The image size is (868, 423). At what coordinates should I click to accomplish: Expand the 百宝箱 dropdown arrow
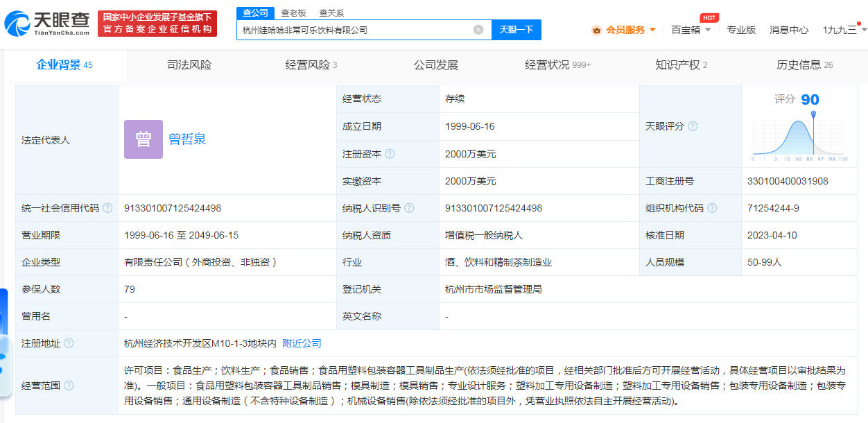coord(708,30)
